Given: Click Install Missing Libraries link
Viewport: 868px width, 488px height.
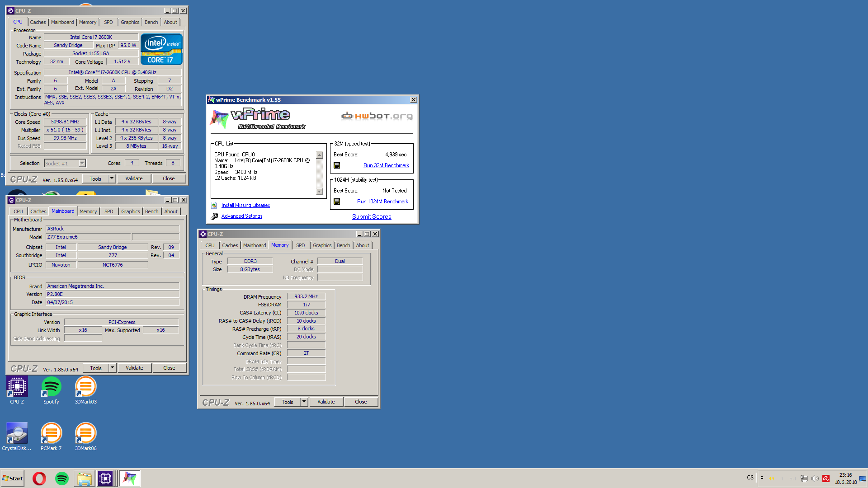Looking at the screenshot, I should click(245, 206).
